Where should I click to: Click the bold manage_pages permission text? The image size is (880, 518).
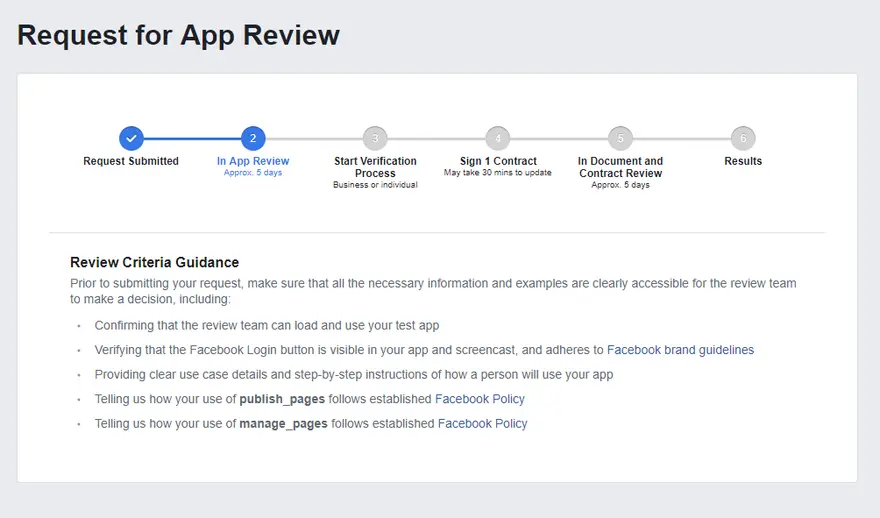pos(284,424)
